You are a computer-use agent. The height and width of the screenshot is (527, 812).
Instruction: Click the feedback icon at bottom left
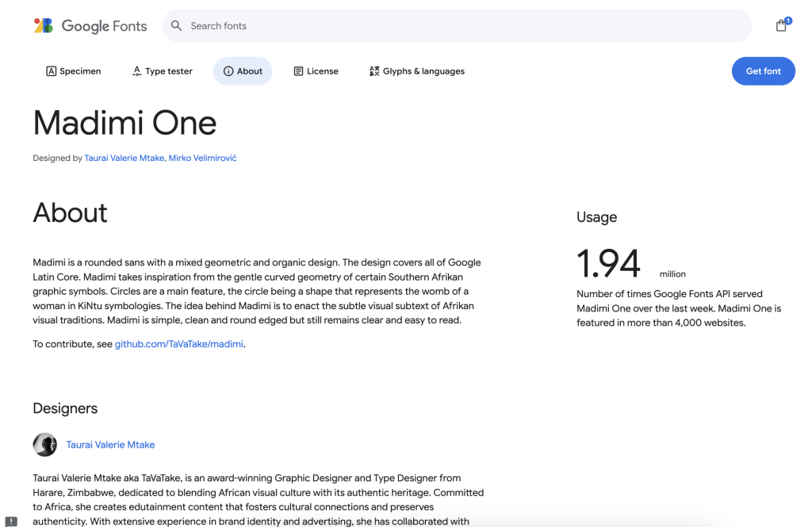coord(11,521)
